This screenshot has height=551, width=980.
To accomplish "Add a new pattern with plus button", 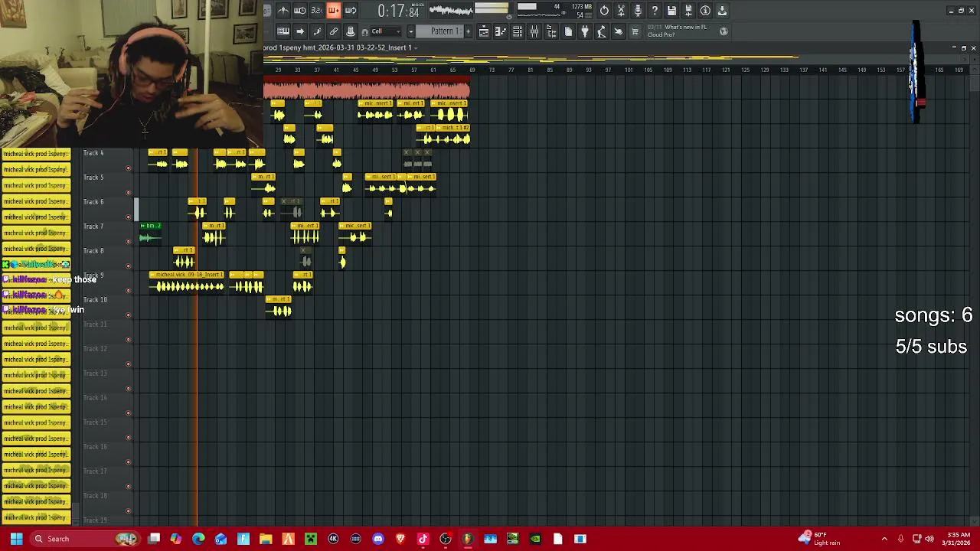I will click(x=468, y=31).
